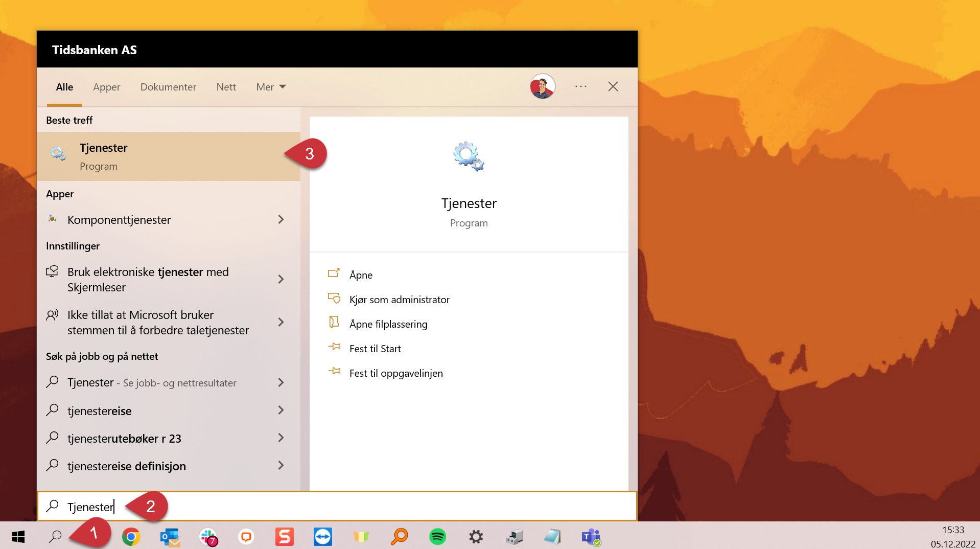Open Microsoft Teams from the taskbar
Image resolution: width=980 pixels, height=549 pixels.
tap(591, 537)
